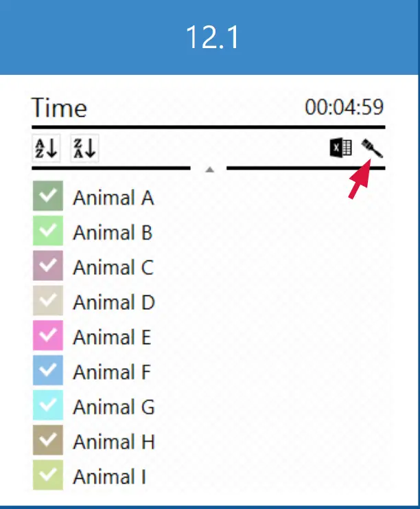Hide Animal H using its checkbox
The height and width of the screenshot is (509, 420).
[x=47, y=441]
